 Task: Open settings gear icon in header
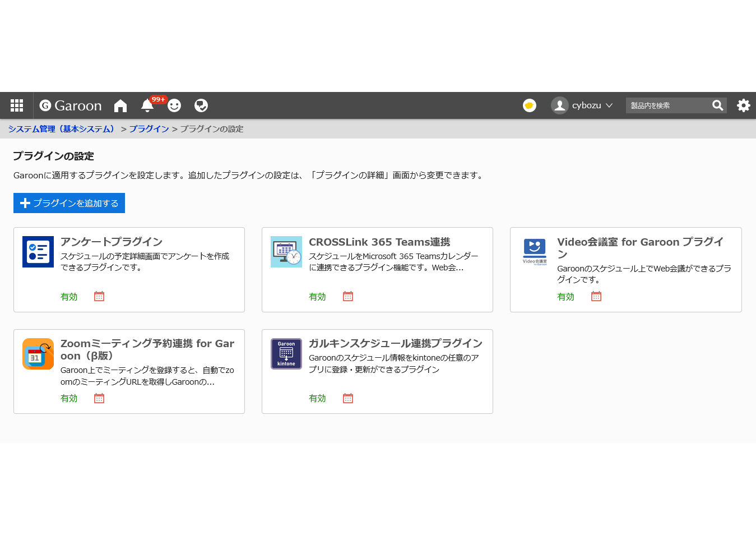[744, 105]
